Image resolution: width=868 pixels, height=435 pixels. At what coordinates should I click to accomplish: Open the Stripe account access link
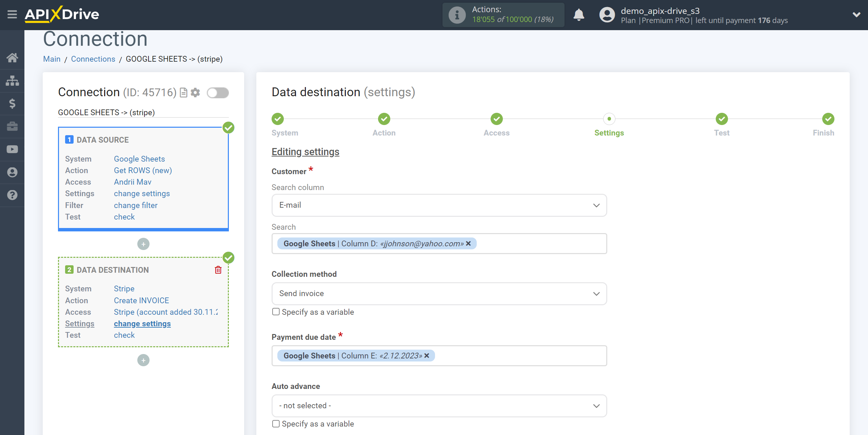[166, 312]
